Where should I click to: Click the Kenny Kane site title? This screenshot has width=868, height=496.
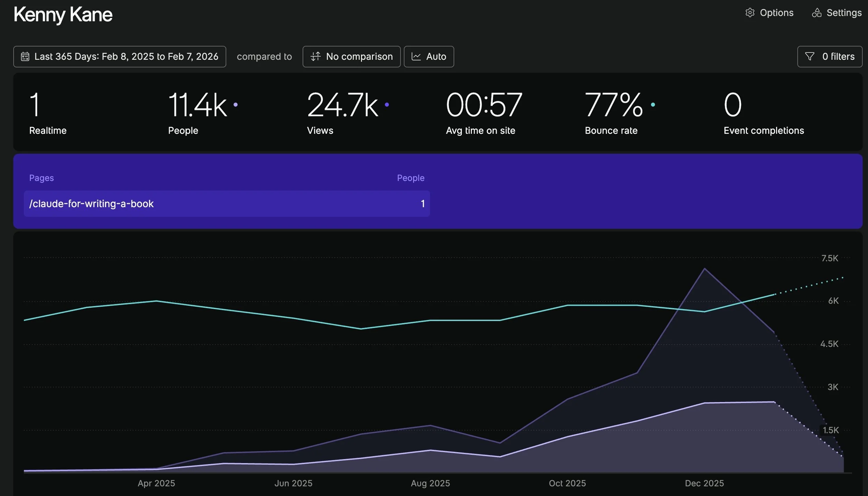click(x=63, y=15)
